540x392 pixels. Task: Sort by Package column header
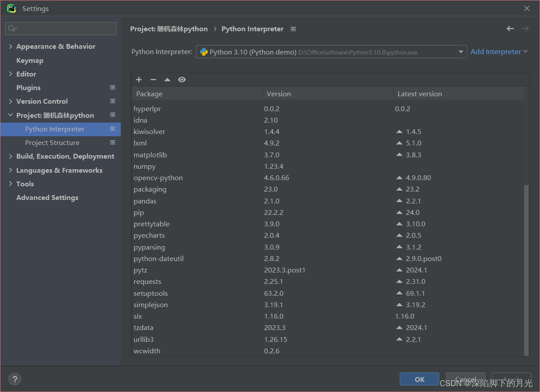pyautogui.click(x=197, y=94)
